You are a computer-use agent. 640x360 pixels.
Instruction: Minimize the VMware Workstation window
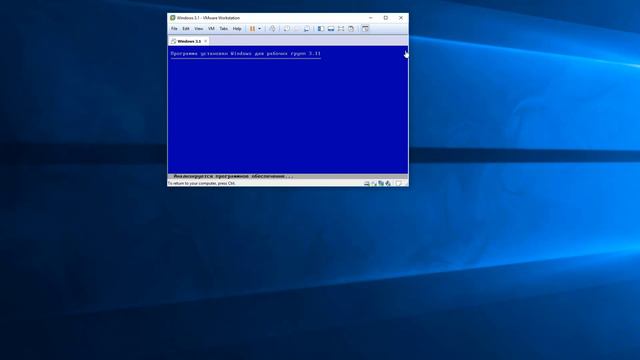371,18
